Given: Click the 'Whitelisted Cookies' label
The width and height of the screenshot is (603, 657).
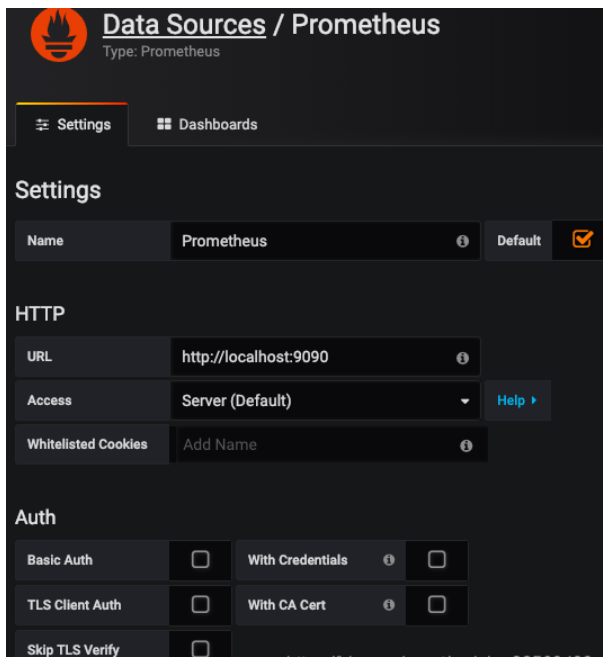Looking at the screenshot, I should pos(87,444).
